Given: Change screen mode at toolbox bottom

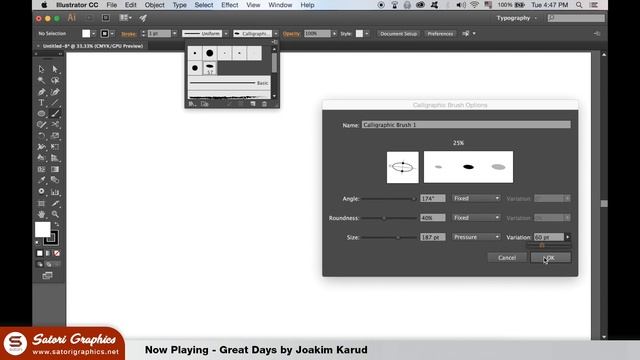Looking at the screenshot, I should coord(47,276).
